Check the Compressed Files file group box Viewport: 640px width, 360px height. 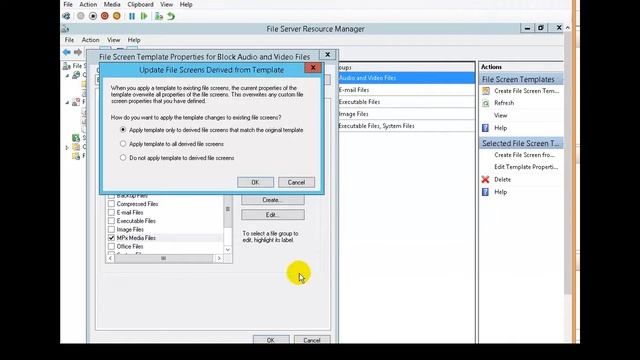[x=111, y=204]
